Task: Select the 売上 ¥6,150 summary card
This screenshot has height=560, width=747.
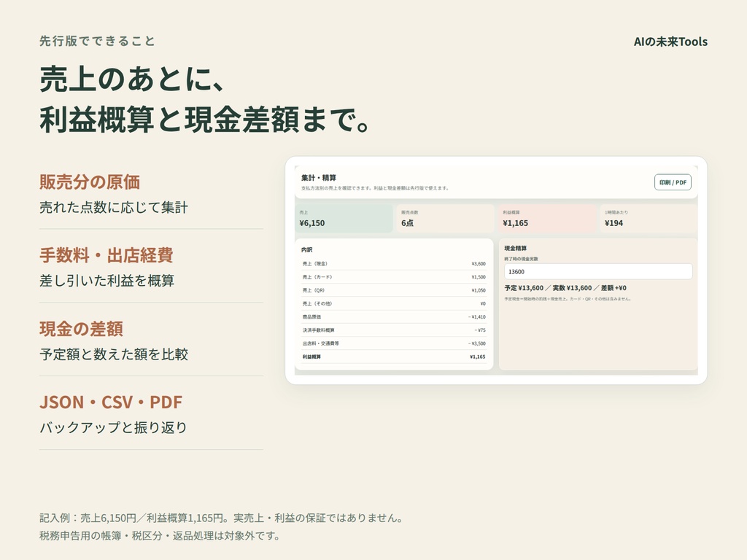Action: 344,219
